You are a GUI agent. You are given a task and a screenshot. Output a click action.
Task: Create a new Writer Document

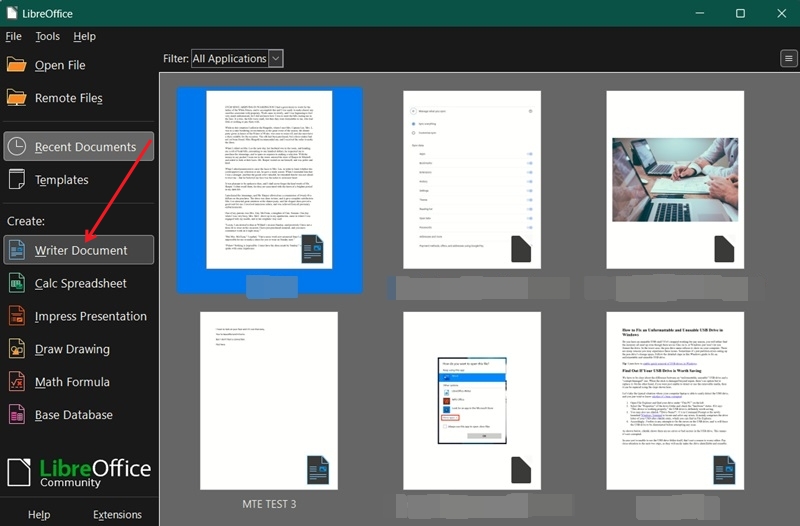click(x=79, y=250)
